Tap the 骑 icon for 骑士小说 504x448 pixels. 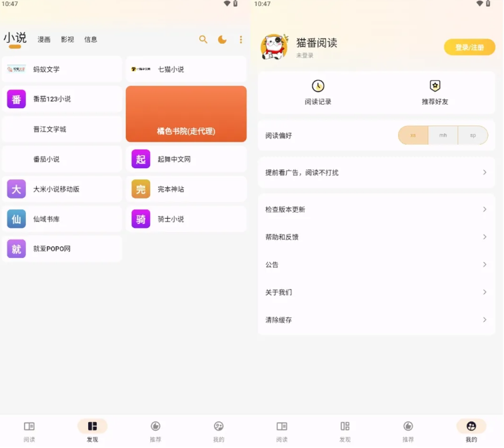click(x=141, y=219)
